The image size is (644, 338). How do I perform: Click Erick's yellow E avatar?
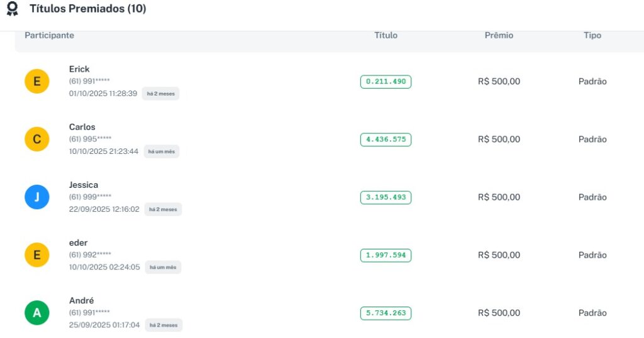[x=36, y=82]
